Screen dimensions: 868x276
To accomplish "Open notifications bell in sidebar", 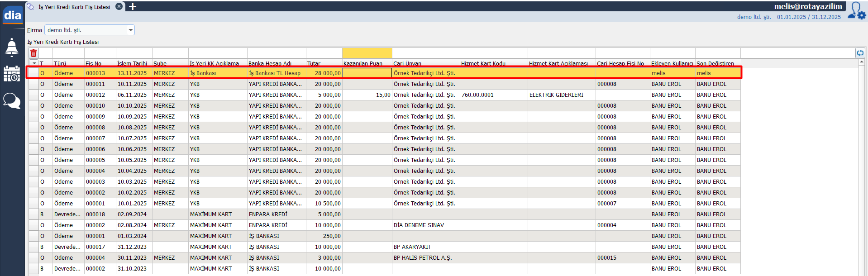I will click(12, 47).
